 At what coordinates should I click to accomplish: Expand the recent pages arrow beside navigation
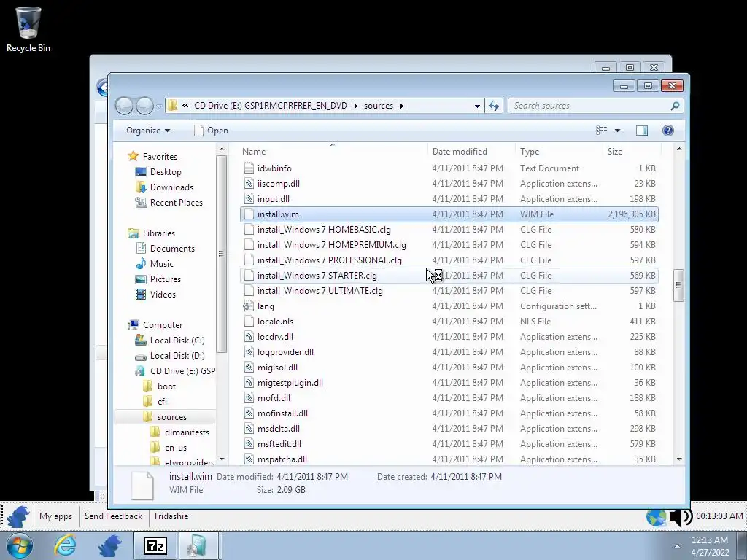coord(159,106)
